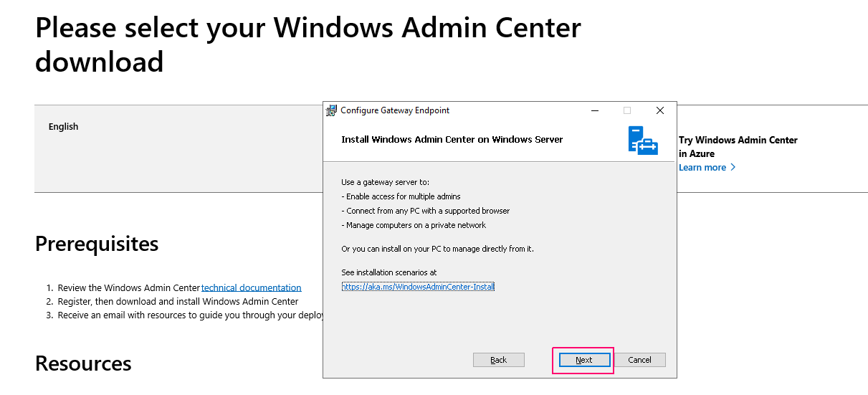Click the Prerequisites heading
Screen dimensions: 868x395
97,244
